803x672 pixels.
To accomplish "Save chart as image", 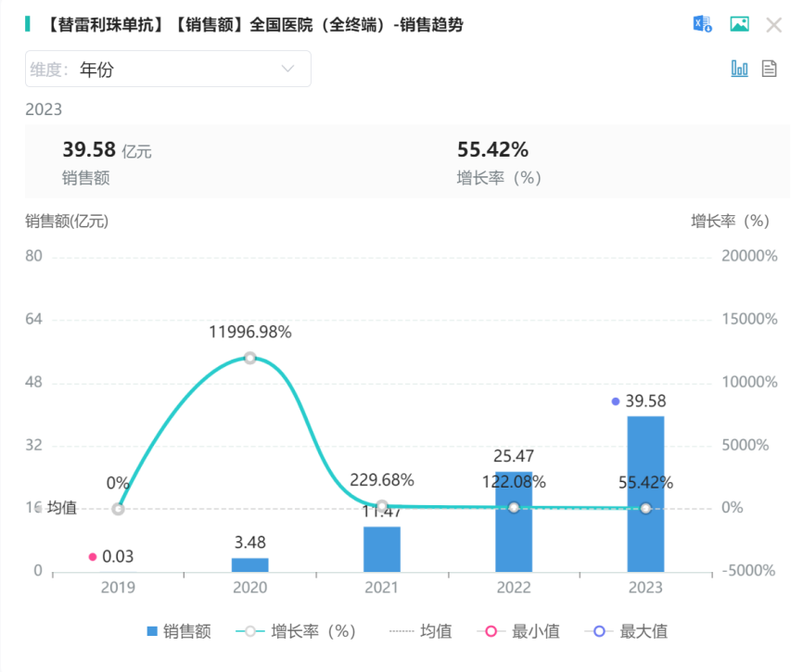I will (x=739, y=25).
